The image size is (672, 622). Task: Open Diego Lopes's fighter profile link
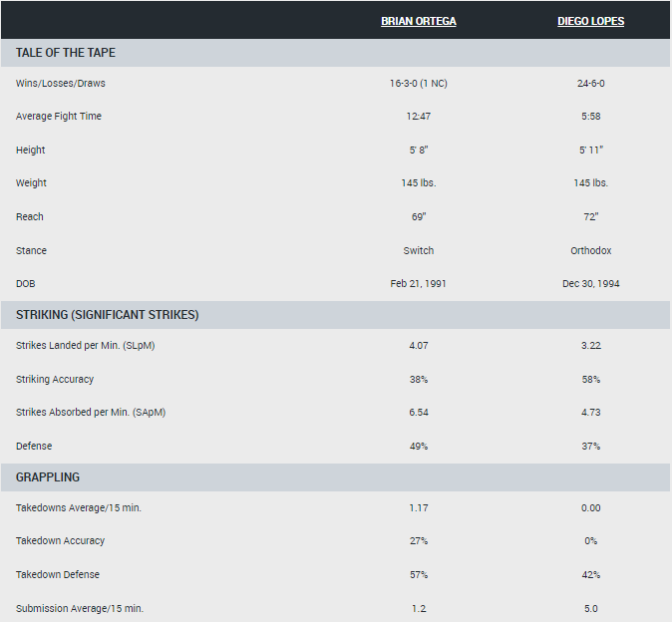pyautogui.click(x=590, y=21)
